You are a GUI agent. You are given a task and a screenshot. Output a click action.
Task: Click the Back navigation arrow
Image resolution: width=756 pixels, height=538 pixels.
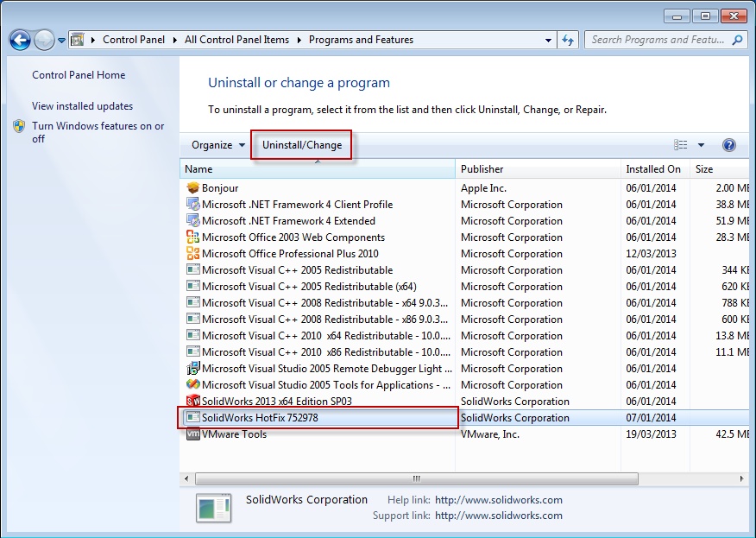(x=20, y=40)
